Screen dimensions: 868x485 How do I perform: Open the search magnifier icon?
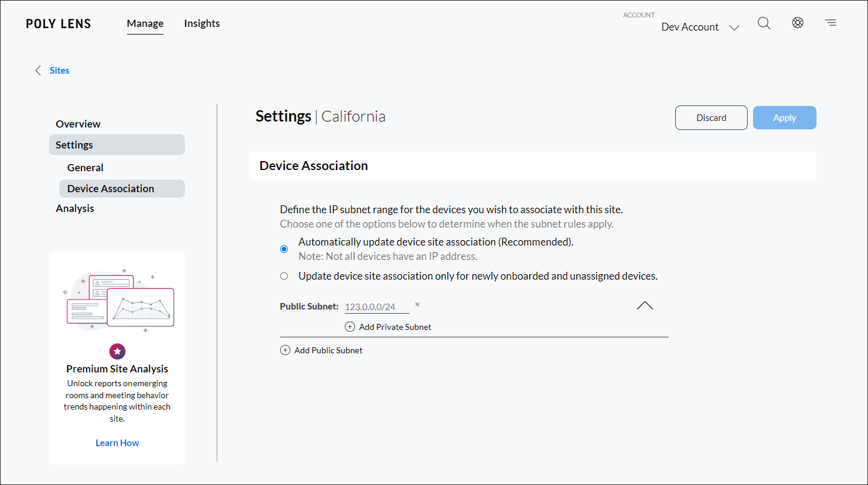pos(764,23)
